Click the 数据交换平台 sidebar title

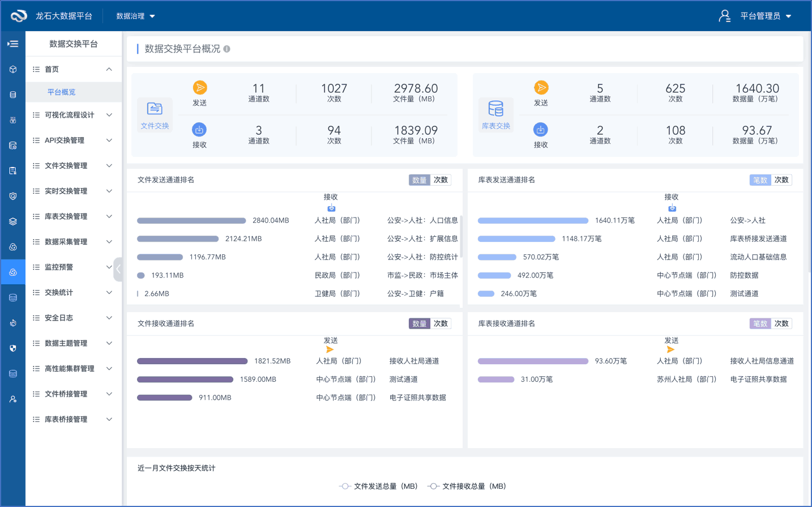(74, 44)
